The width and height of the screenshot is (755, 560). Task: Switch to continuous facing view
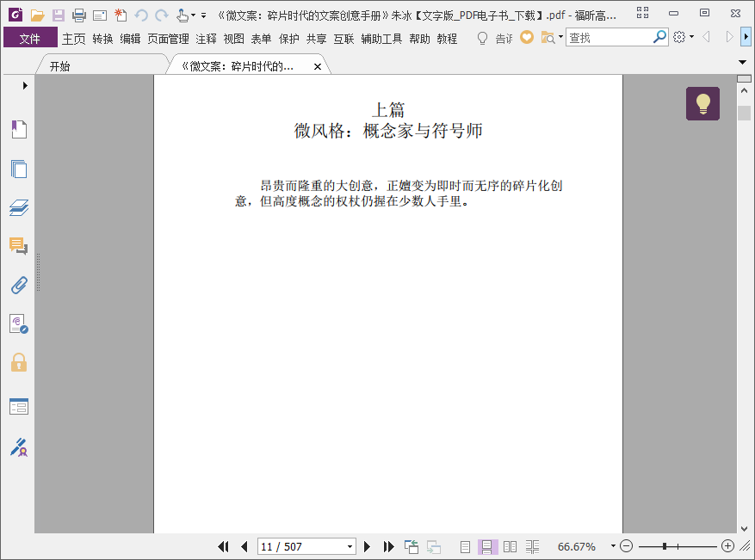click(x=532, y=546)
